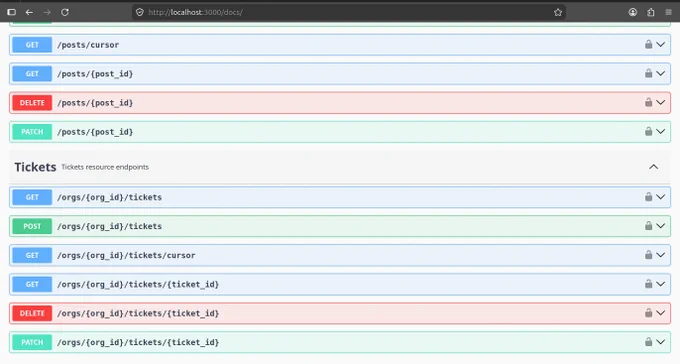Click the lock icon on DELETE /orgs/{org_id}/tickets/{ticket_id}
This screenshot has width=680, height=364.
pyautogui.click(x=648, y=313)
